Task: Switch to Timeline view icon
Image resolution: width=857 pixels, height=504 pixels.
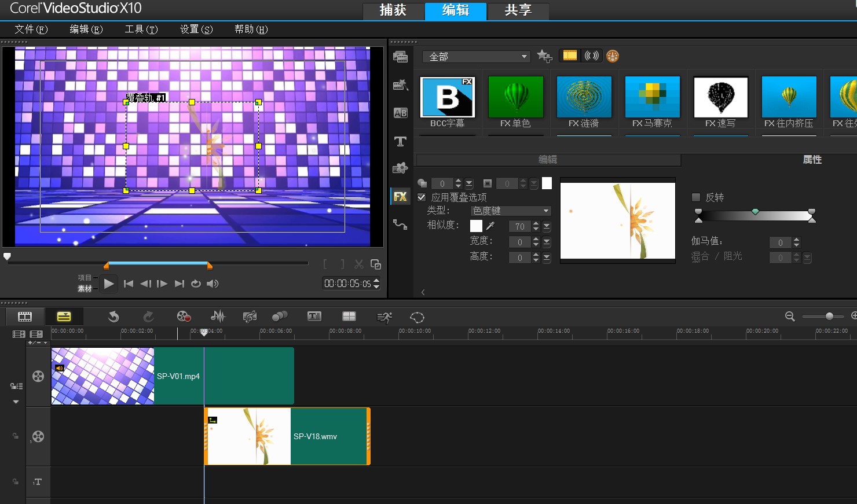Action: 64,317
